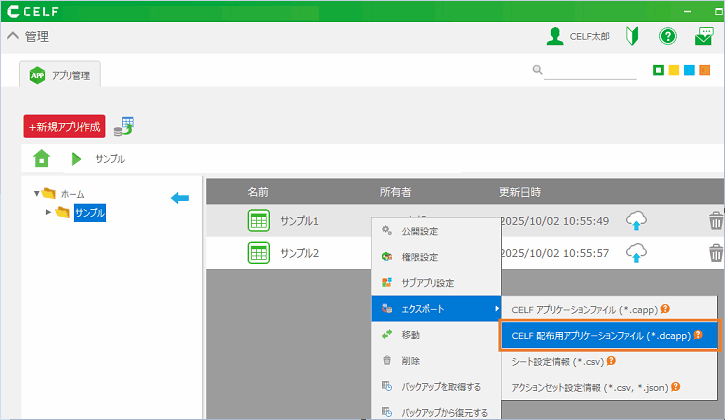Open the green mail notification icon
This screenshot has height=420, width=725.
point(704,36)
